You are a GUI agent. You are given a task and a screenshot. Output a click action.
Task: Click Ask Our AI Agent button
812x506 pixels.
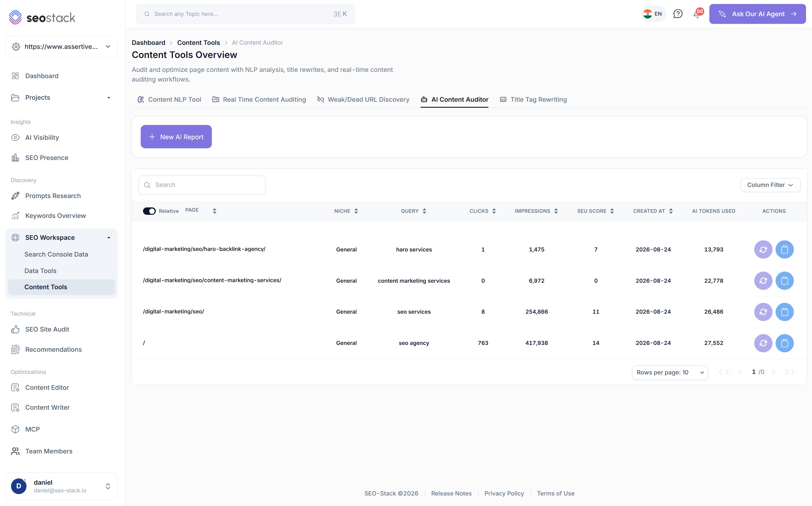click(757, 14)
